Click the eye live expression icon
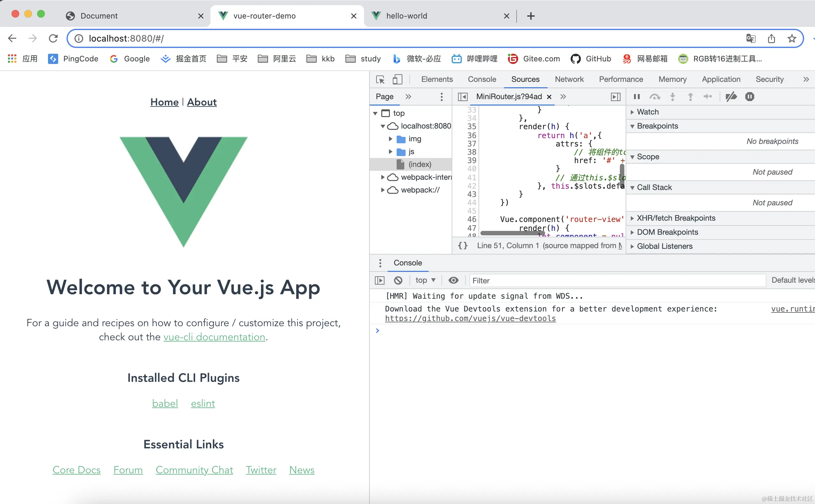Screen dimensions: 815x504 pyautogui.click(x=453, y=280)
